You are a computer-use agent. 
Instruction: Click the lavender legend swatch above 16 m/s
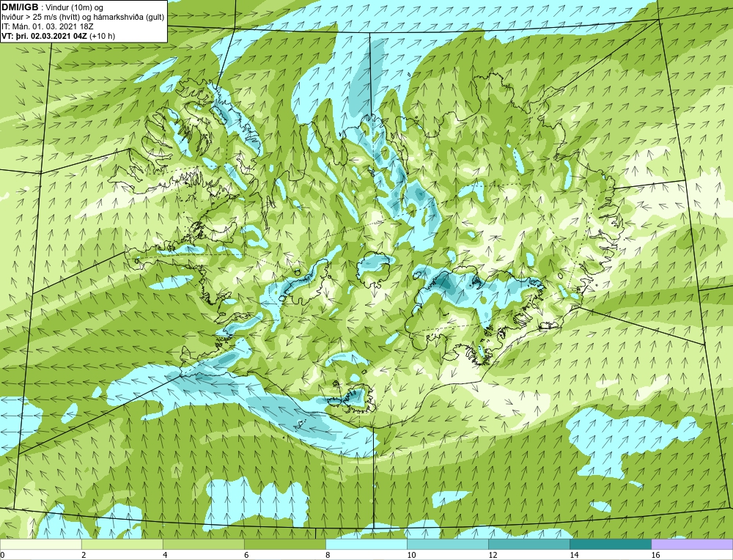click(692, 544)
